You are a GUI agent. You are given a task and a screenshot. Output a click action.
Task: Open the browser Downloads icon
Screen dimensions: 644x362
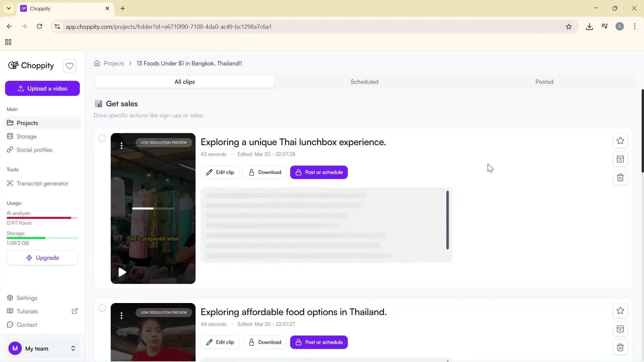click(x=589, y=26)
